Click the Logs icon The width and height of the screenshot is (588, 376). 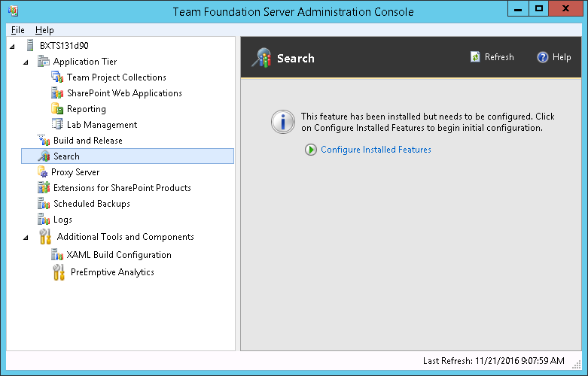(44, 219)
